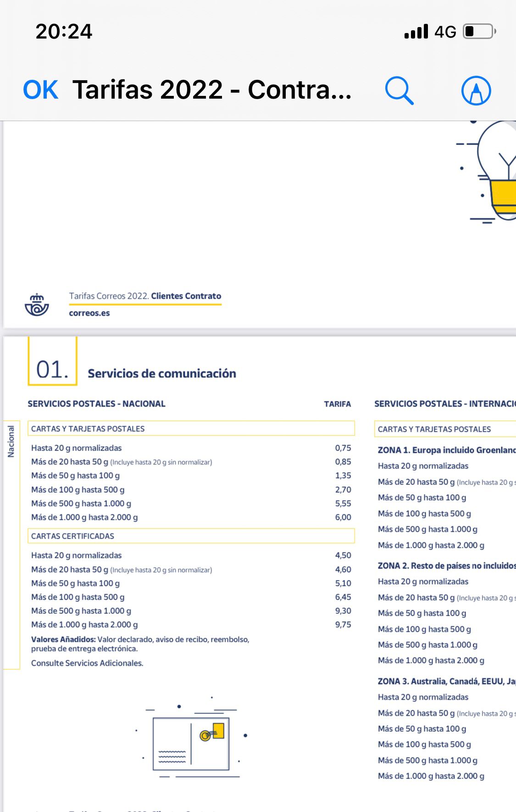Tap the OK button to close the document
Screen dimensions: 516x812
[x=41, y=90]
